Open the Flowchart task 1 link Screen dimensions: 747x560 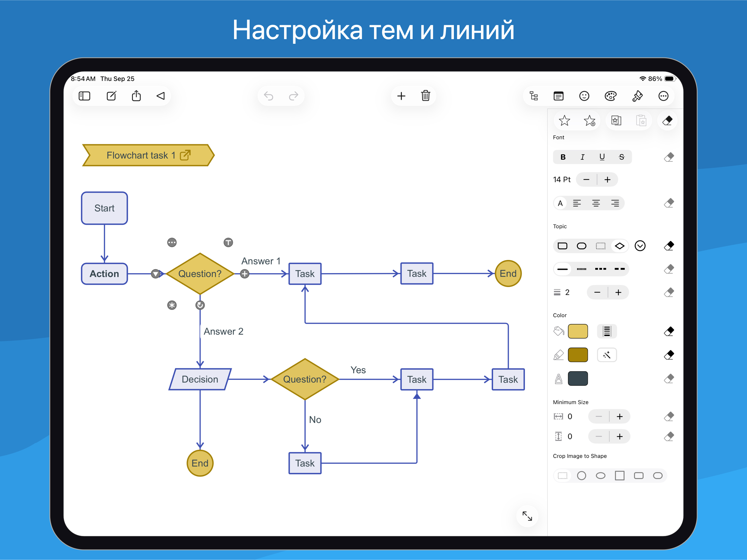pos(185,155)
